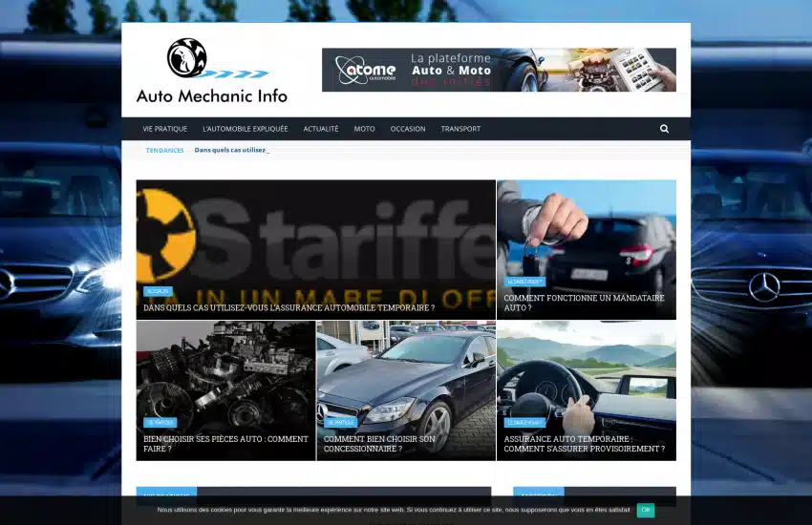Open L'Automobile Expliquée menu item
Viewport: 812px width, 525px height.
click(x=245, y=129)
